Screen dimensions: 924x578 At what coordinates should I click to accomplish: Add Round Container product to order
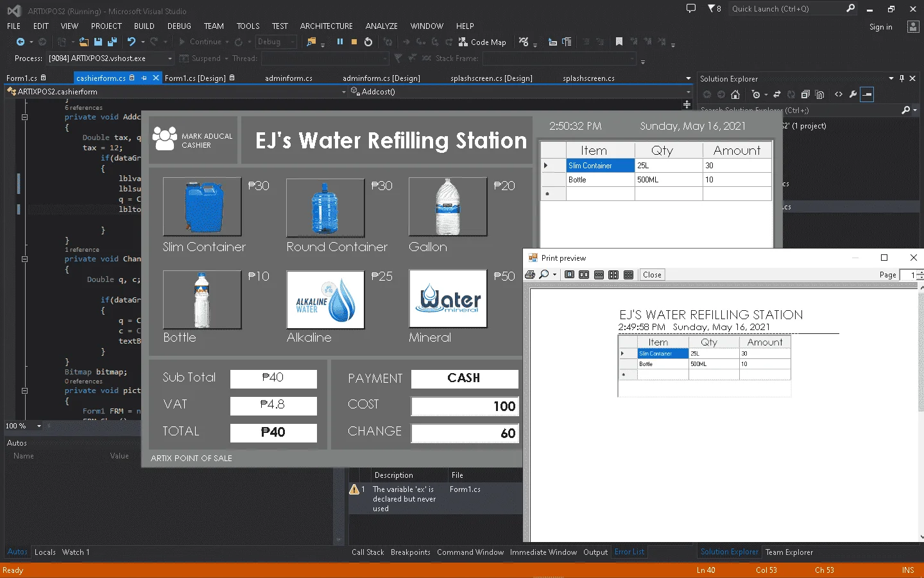click(325, 207)
